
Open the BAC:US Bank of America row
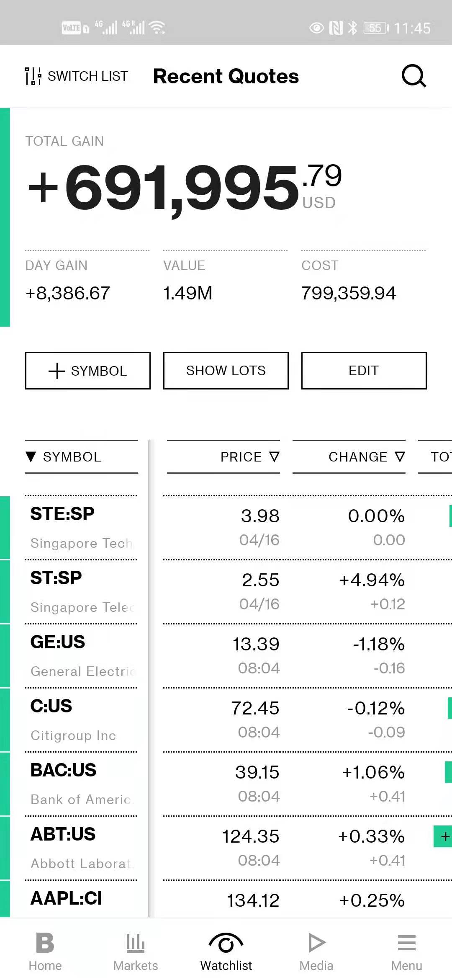(82, 784)
